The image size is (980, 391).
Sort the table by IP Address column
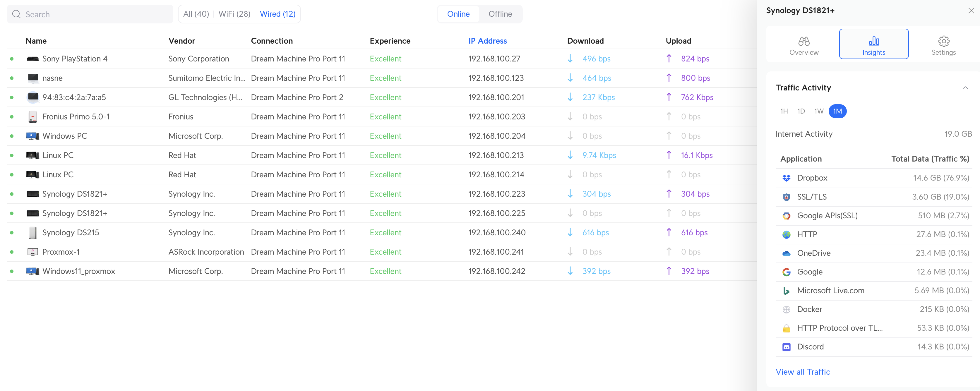point(487,41)
